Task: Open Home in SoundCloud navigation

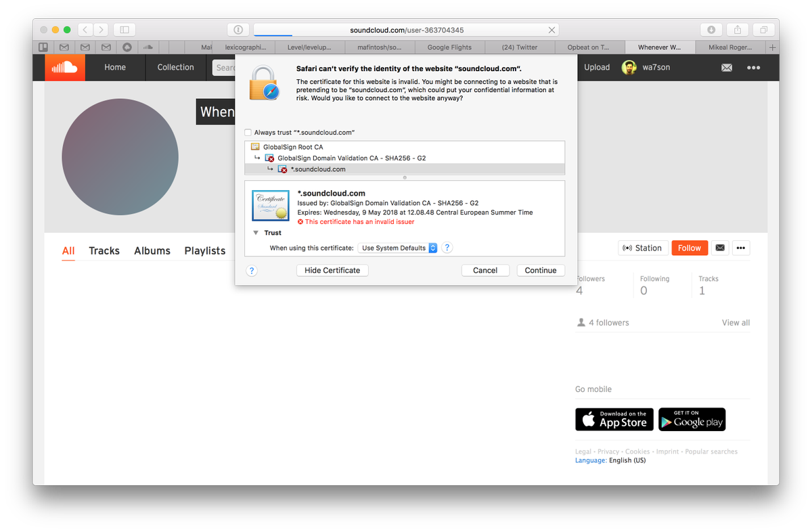Action: (x=115, y=67)
